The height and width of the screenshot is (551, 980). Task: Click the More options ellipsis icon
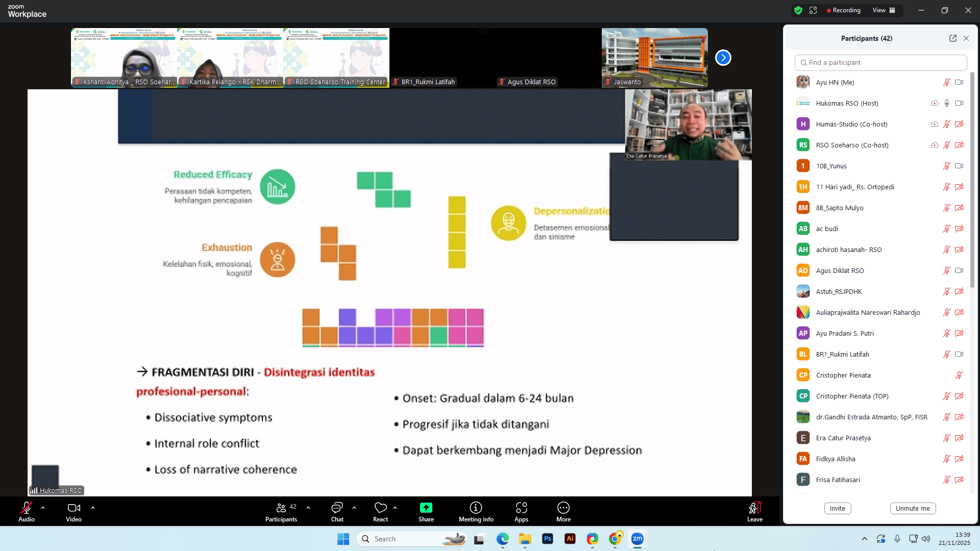click(563, 508)
